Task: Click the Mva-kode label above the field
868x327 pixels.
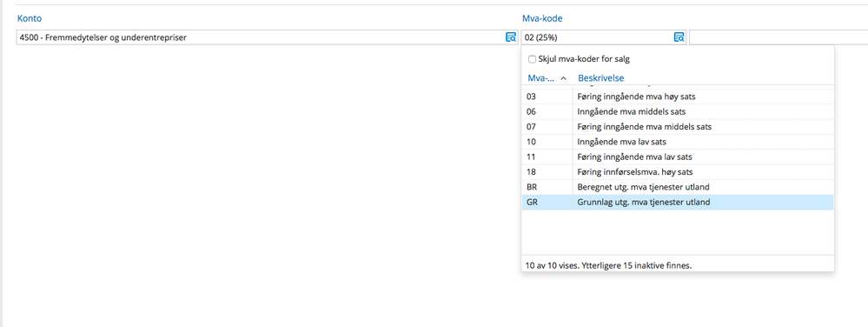Action: [542, 18]
